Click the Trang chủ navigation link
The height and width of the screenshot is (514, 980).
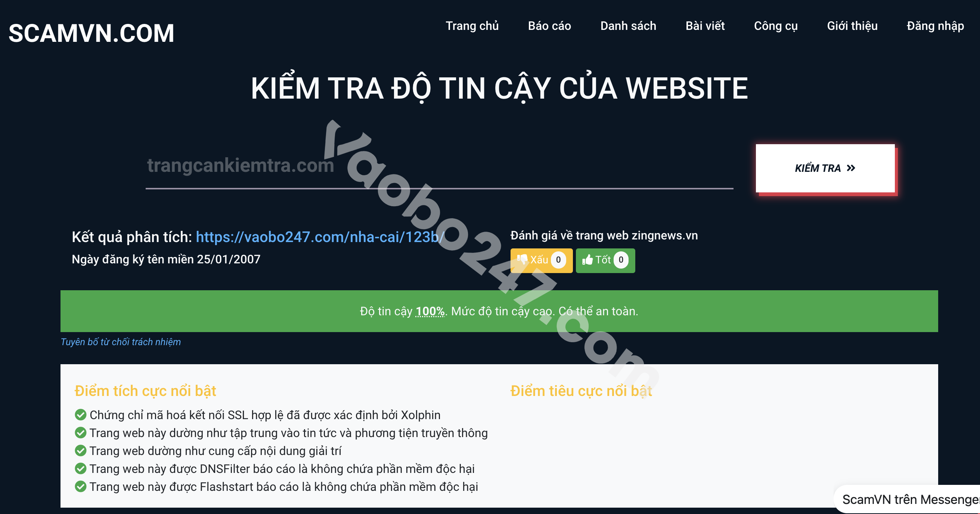471,26
